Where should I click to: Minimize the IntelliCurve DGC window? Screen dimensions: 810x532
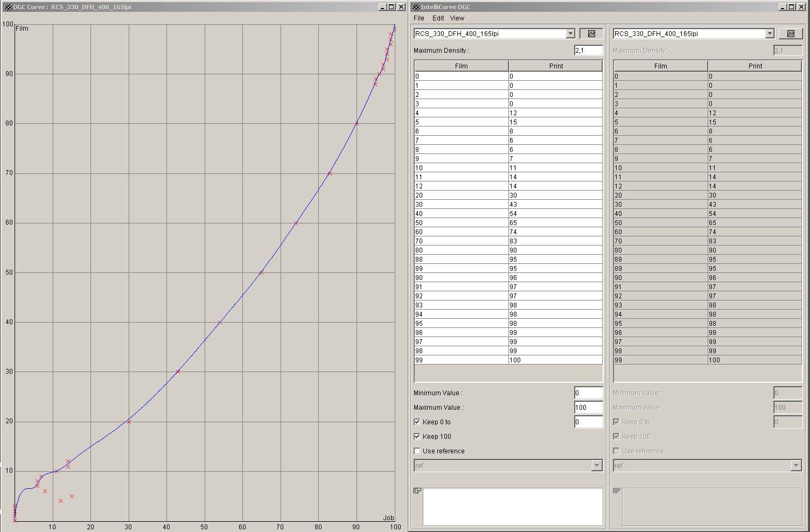click(x=783, y=7)
